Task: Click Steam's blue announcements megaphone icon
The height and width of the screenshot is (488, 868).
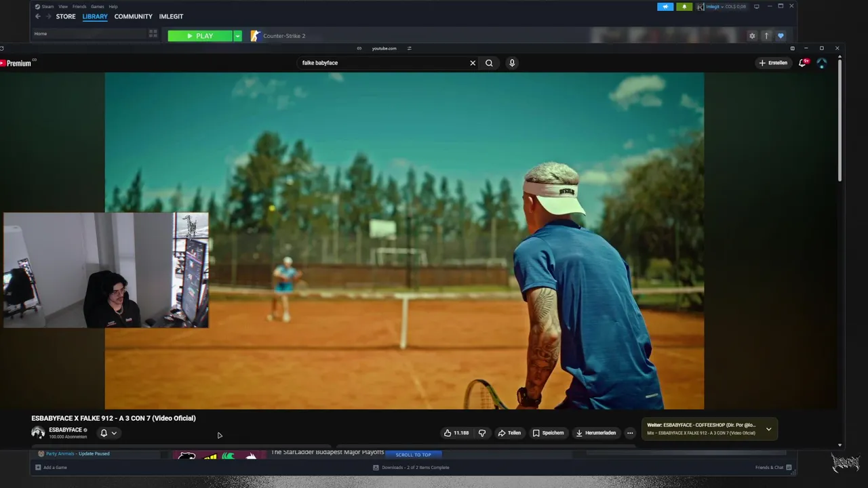Action: pos(665,7)
